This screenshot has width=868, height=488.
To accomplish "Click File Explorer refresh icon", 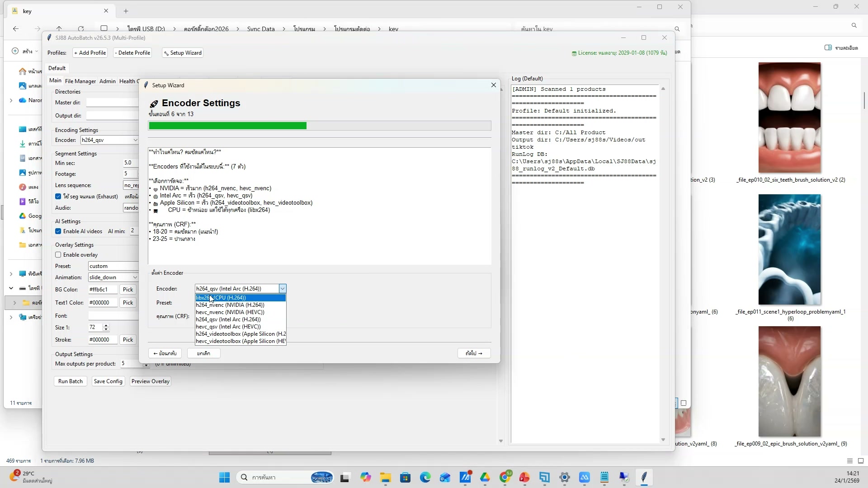I will tap(80, 28).
